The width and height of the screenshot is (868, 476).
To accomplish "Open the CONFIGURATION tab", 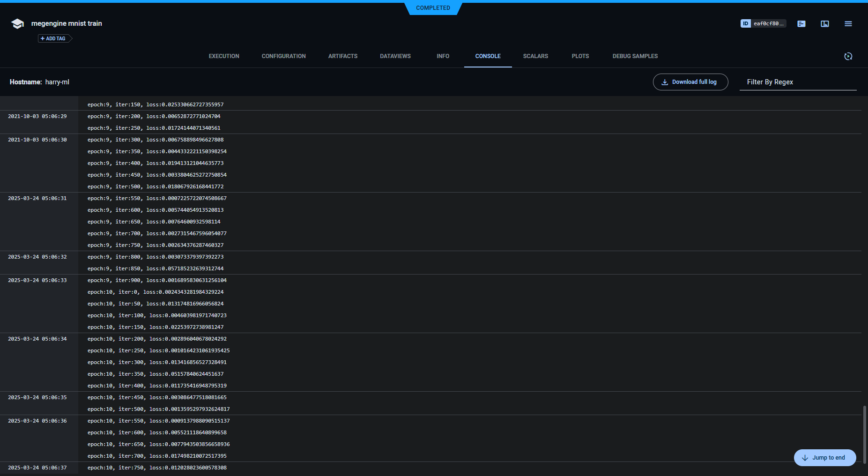I will pyautogui.click(x=283, y=56).
